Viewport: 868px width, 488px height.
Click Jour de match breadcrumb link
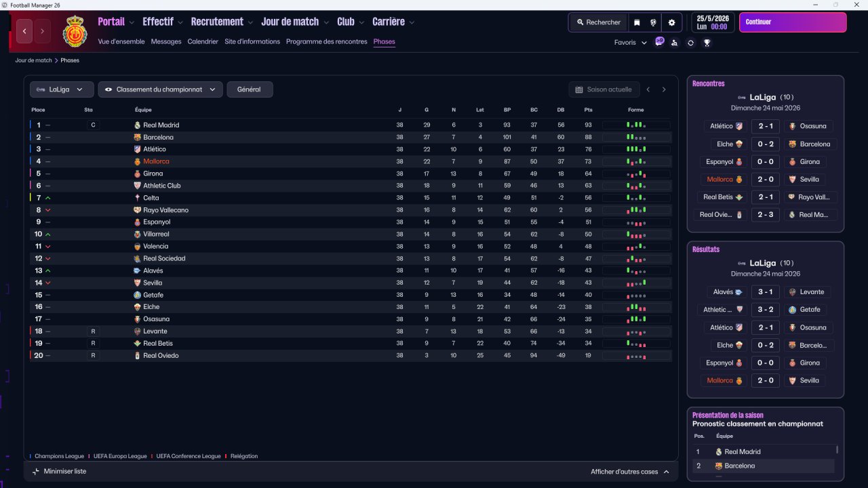coord(34,60)
